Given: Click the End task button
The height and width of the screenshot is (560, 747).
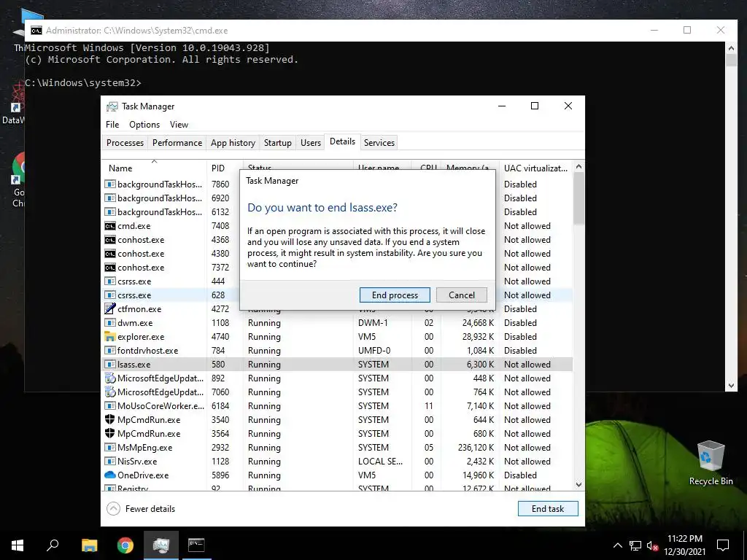Looking at the screenshot, I should 548,508.
